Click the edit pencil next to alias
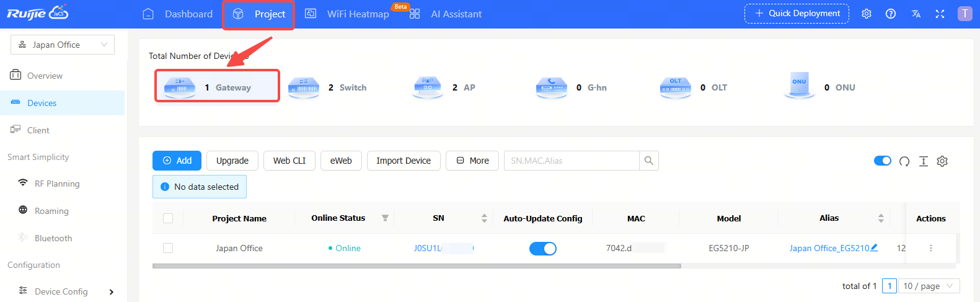The image size is (980, 302). (x=874, y=247)
